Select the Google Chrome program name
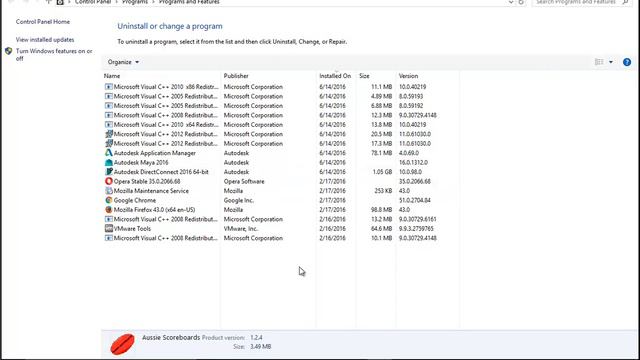The image size is (640, 360). pyautogui.click(x=135, y=200)
